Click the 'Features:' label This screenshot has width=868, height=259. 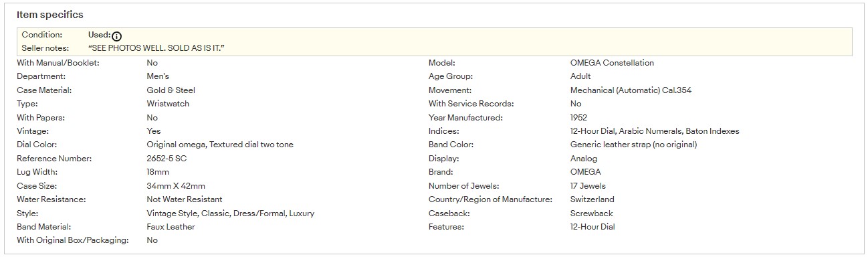pos(446,227)
